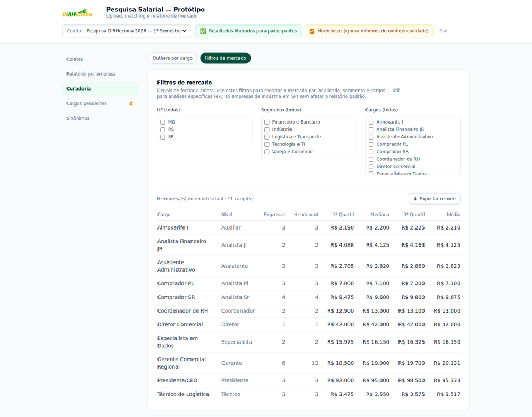Toggle the Modo teste checkbox

click(312, 31)
